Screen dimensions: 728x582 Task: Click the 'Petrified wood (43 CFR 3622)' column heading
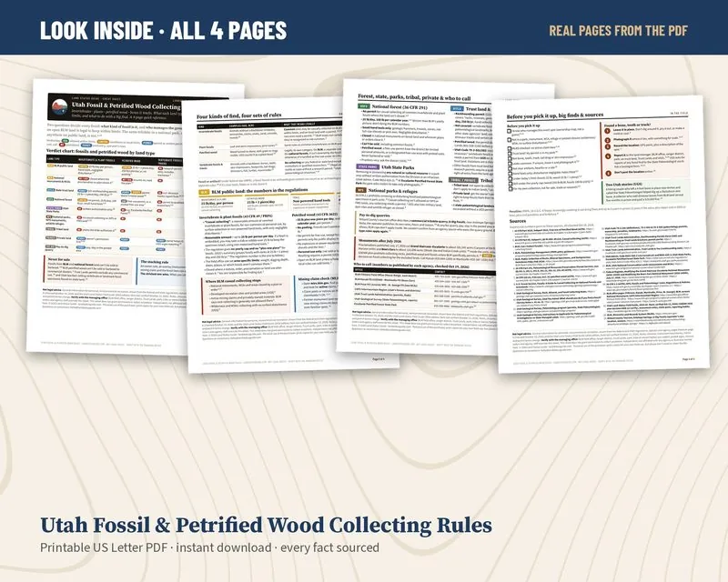point(314,216)
